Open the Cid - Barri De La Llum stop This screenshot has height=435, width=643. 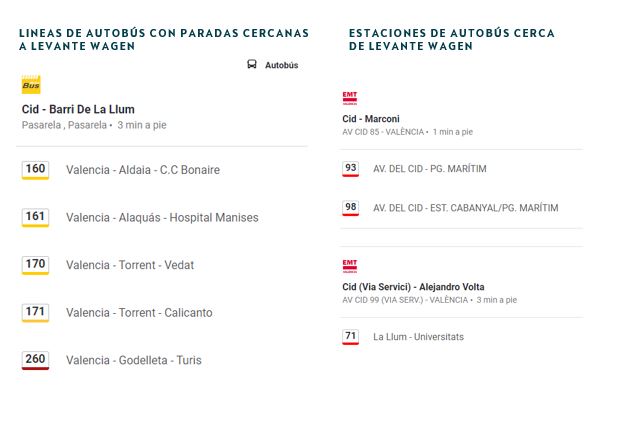pos(78,109)
